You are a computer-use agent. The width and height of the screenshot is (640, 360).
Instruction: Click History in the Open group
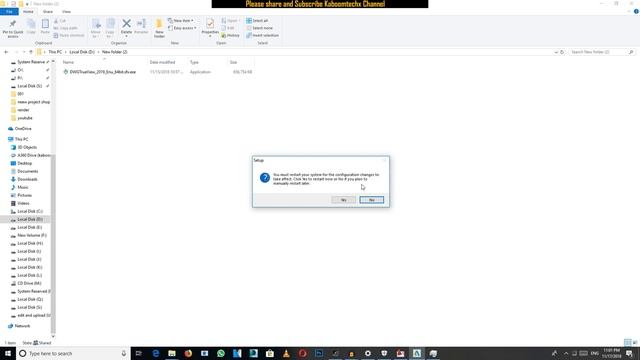[230, 36]
